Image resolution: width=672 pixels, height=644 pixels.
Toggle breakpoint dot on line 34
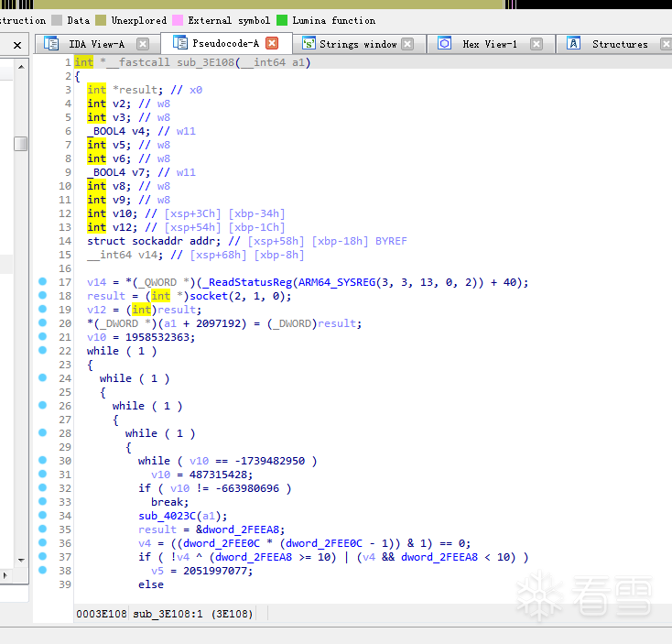click(x=42, y=515)
